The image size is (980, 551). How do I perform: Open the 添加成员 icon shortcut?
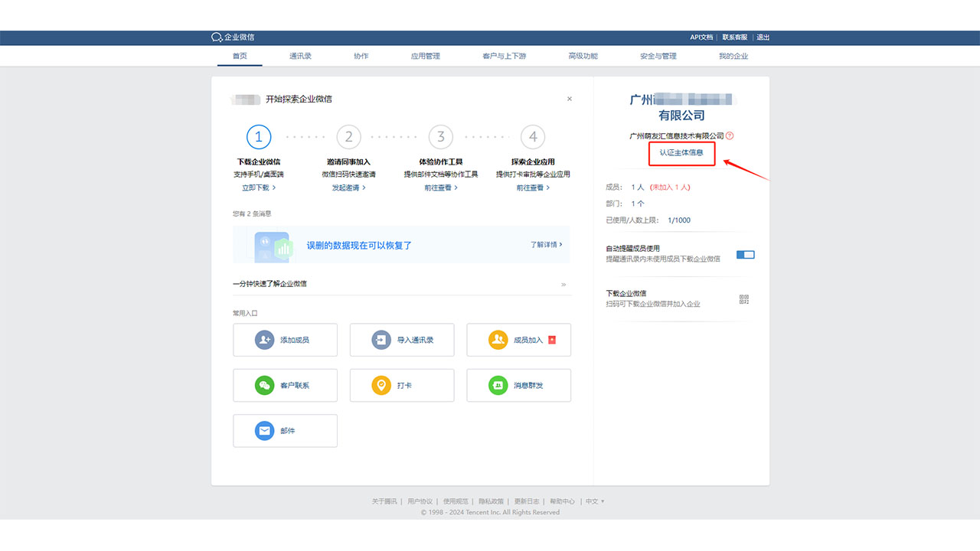click(x=264, y=340)
